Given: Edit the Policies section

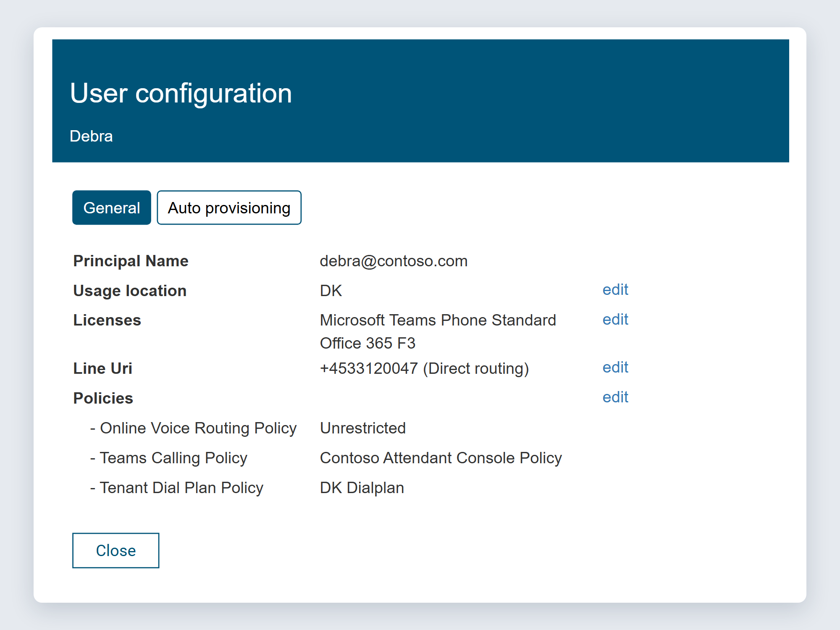Looking at the screenshot, I should coord(615,397).
